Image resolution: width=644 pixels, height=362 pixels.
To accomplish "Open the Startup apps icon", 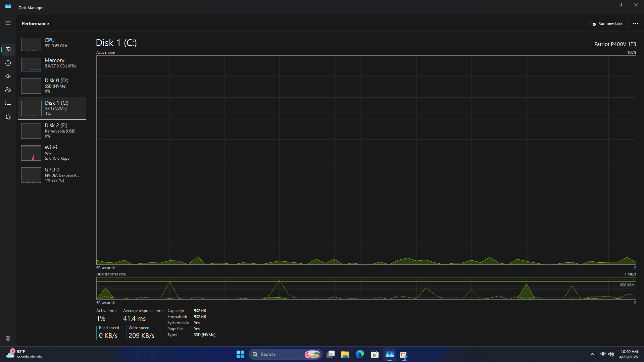I will coord(8,76).
